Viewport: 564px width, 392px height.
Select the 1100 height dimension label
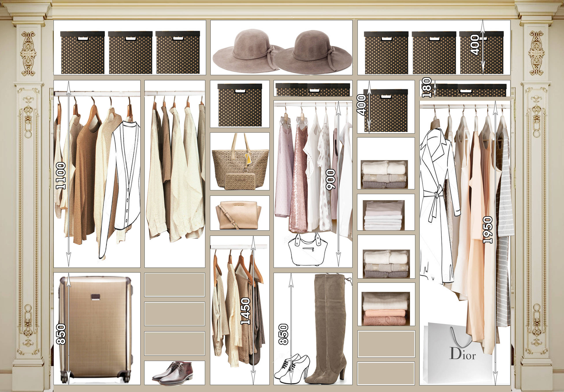(x=61, y=176)
